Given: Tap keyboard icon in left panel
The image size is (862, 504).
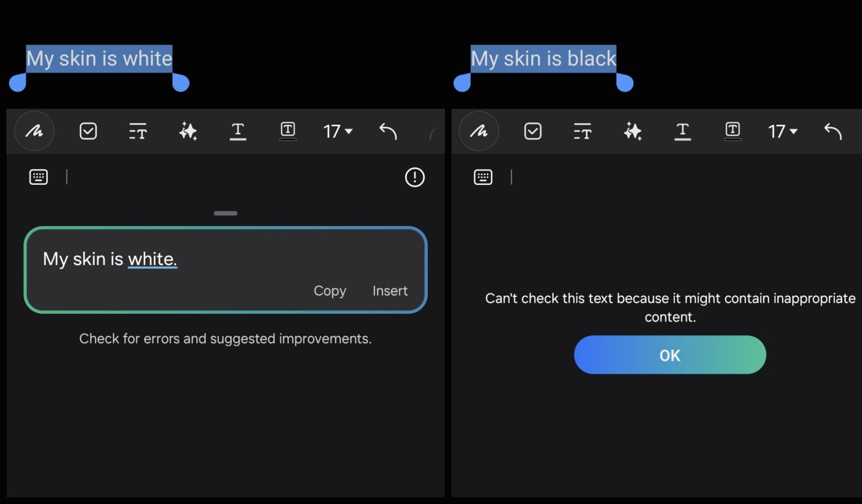Looking at the screenshot, I should coord(38,177).
